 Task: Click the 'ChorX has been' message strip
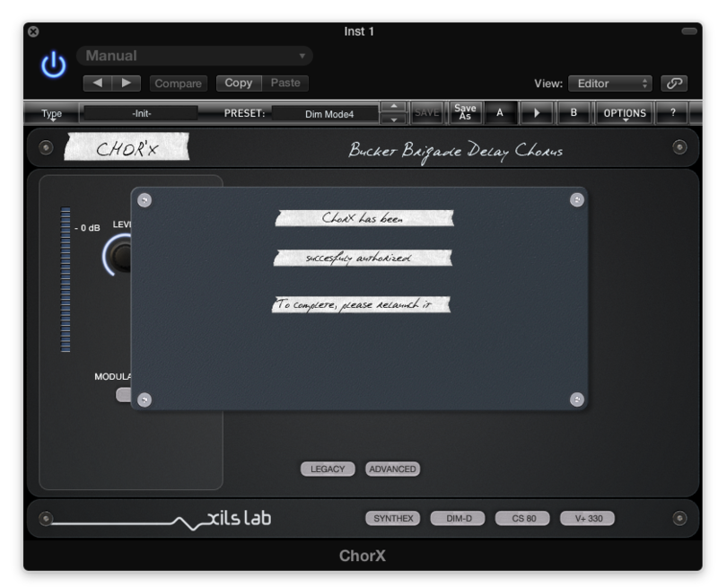click(x=364, y=218)
